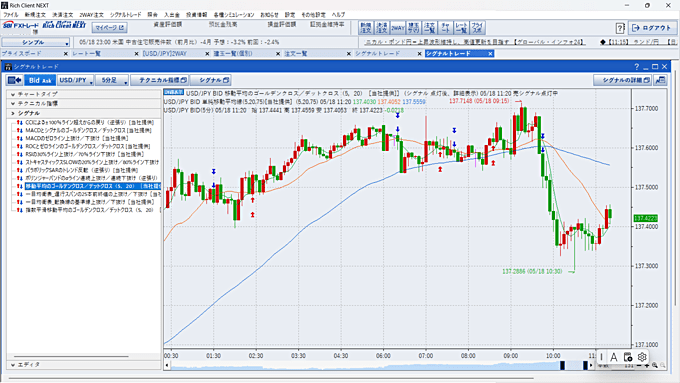This screenshot has height=383, width=680.
Task: Toggle the Bid/Ask price display
Action: point(40,80)
